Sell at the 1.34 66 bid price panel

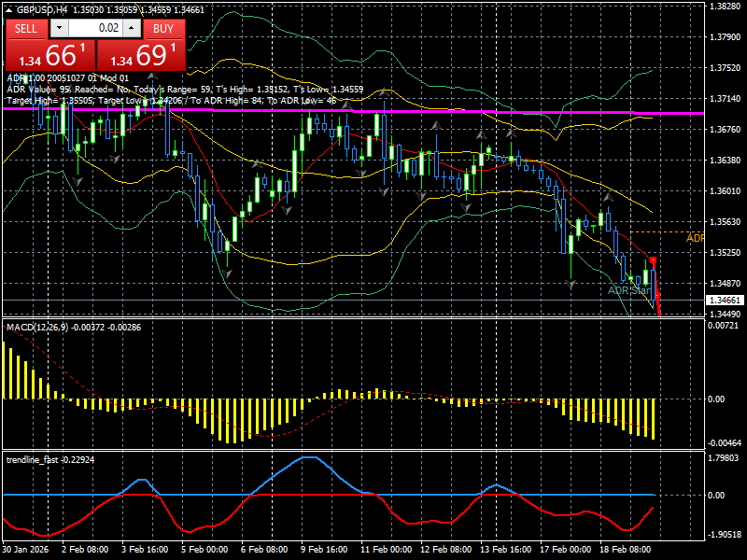click(50, 55)
